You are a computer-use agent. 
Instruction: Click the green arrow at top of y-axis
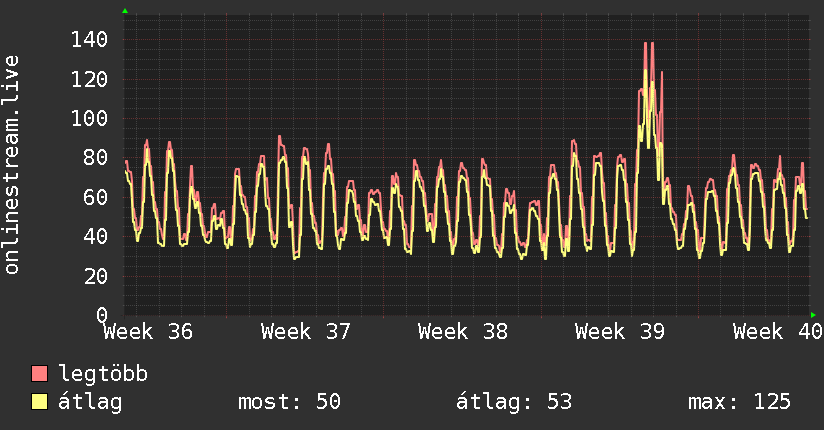pos(125,11)
